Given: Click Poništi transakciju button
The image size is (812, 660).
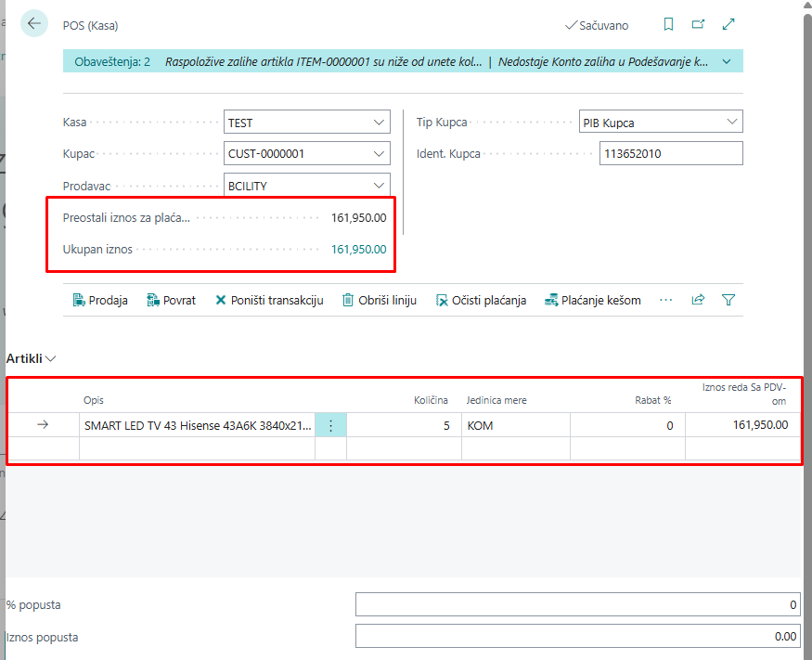Looking at the screenshot, I should (x=269, y=300).
